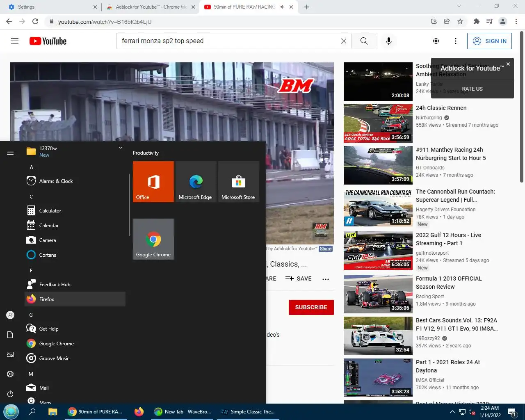Image resolution: width=525 pixels, height=420 pixels.
Task: Click the Power icon in the Start menu
Action: pos(10,394)
